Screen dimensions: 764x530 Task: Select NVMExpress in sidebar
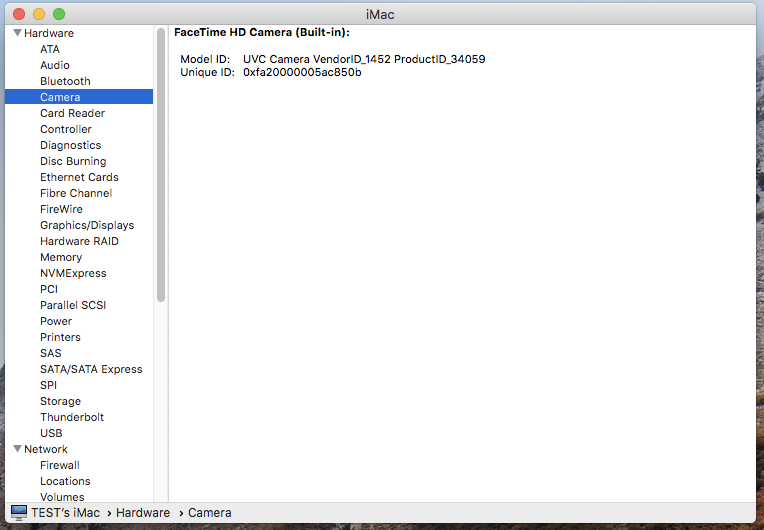pos(73,273)
